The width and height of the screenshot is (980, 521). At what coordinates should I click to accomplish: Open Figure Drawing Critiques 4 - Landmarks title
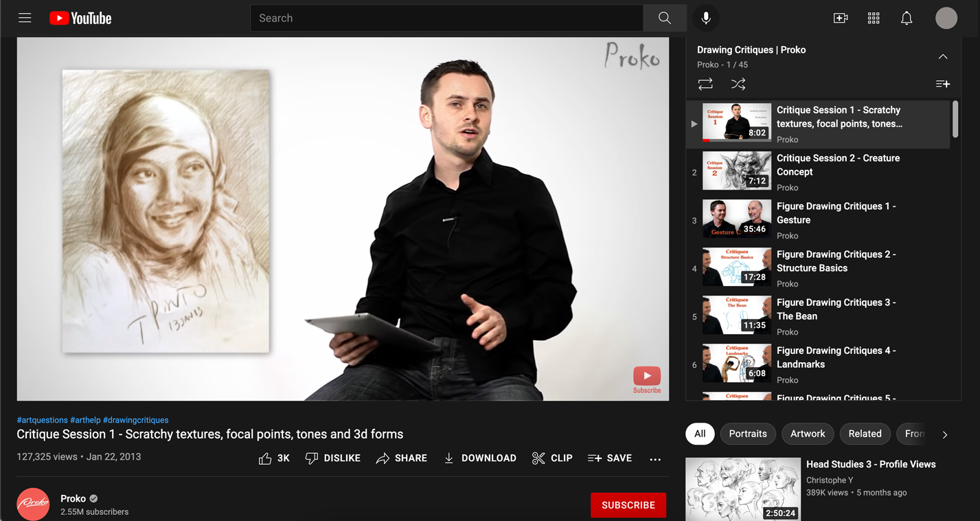[x=836, y=357]
